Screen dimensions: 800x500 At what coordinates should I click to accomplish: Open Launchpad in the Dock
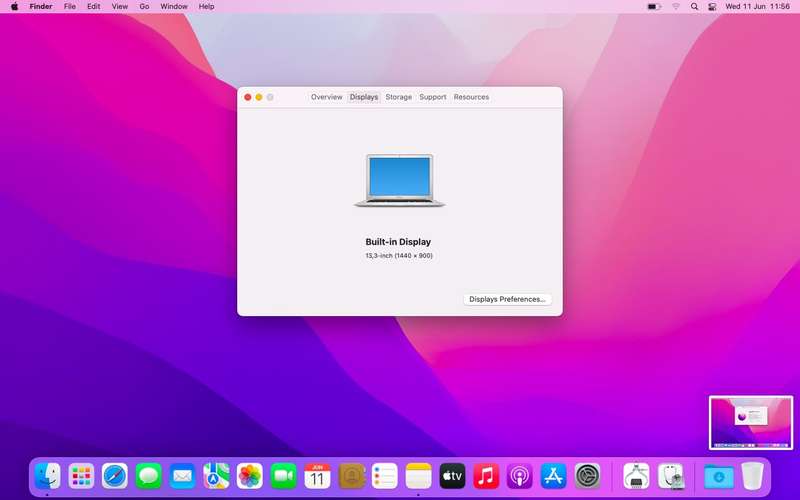81,476
